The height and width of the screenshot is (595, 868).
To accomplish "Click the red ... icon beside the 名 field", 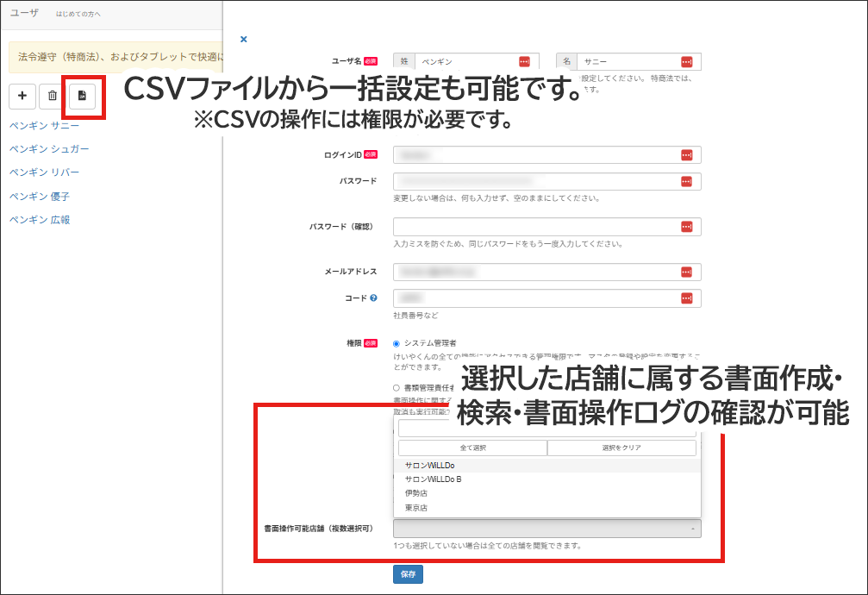I will point(688,61).
